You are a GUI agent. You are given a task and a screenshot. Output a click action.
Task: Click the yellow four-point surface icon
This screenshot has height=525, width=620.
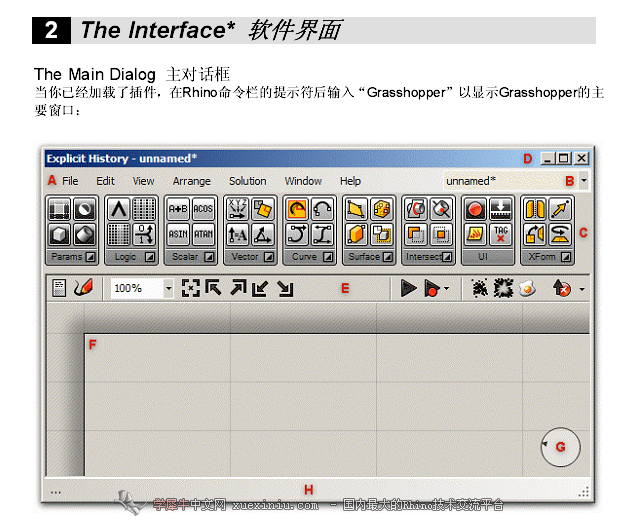[x=356, y=209]
